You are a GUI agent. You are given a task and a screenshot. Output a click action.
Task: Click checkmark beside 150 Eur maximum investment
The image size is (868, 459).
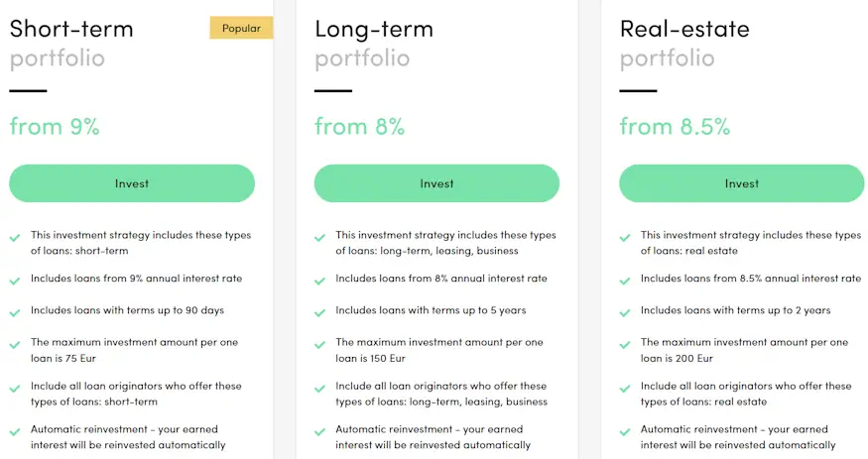tap(319, 344)
